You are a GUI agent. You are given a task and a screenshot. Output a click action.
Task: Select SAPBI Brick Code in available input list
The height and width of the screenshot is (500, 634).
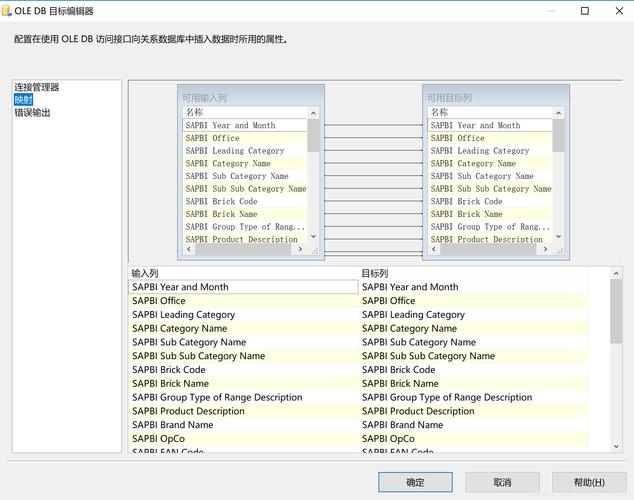tap(245, 201)
